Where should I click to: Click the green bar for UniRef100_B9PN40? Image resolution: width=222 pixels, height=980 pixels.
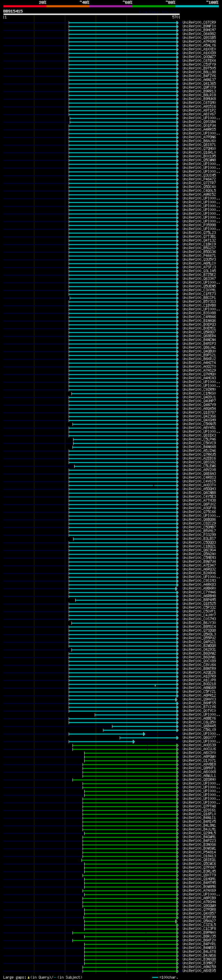click(x=125, y=932)
